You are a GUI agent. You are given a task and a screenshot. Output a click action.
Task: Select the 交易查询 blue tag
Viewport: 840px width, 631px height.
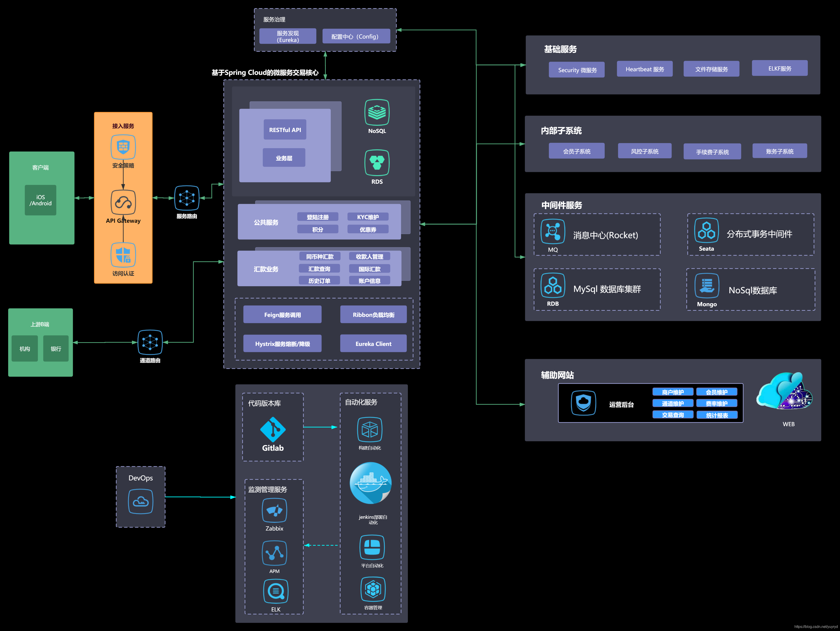tap(673, 414)
